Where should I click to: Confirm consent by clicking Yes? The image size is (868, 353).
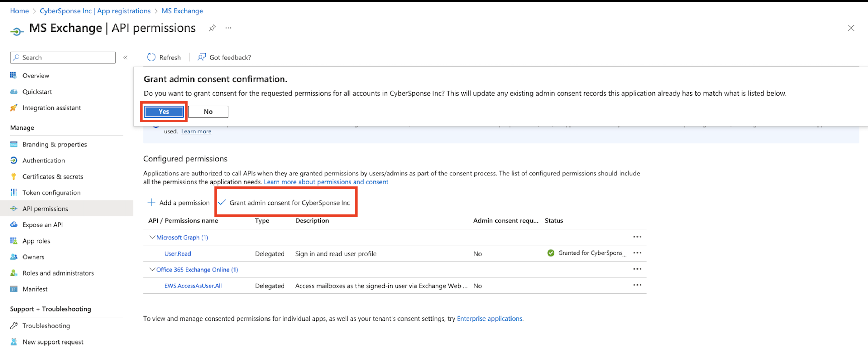(x=164, y=112)
